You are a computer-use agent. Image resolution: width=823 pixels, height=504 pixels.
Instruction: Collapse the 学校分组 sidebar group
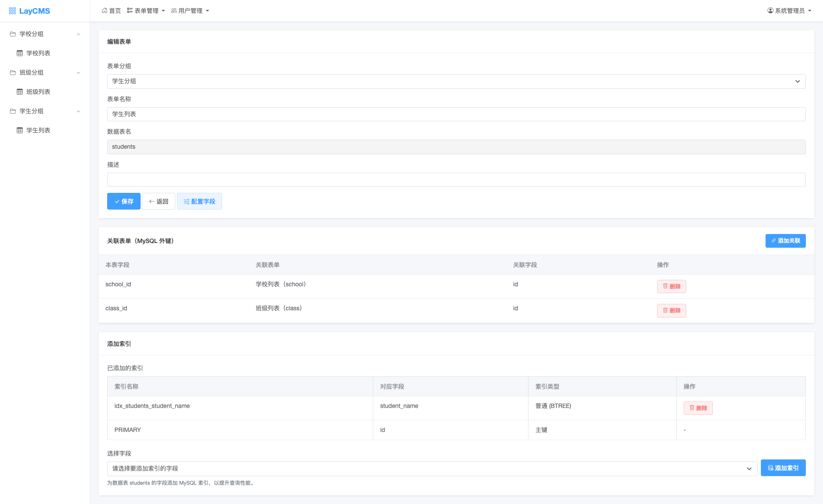tap(78, 34)
